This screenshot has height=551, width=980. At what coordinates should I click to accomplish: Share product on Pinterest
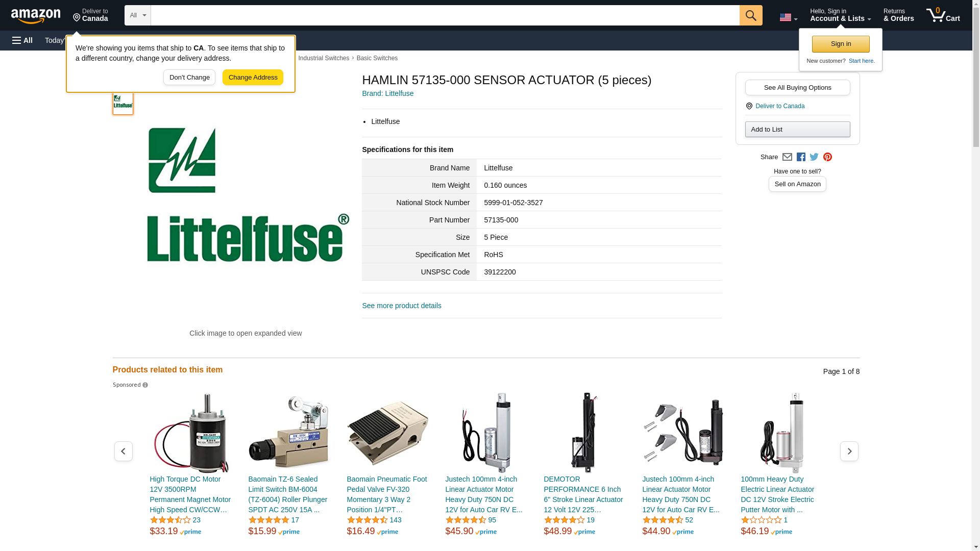(827, 157)
